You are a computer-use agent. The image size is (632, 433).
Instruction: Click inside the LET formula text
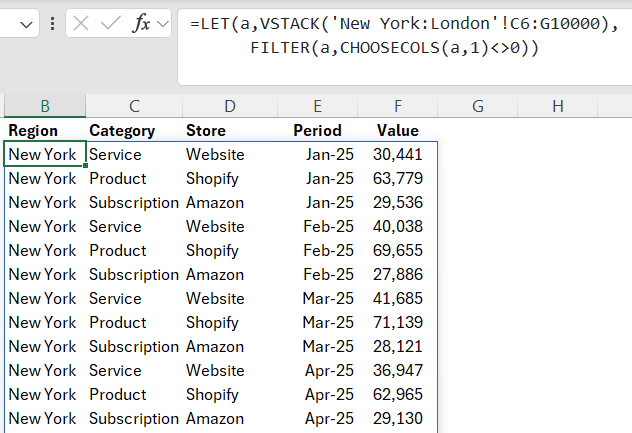400,24
